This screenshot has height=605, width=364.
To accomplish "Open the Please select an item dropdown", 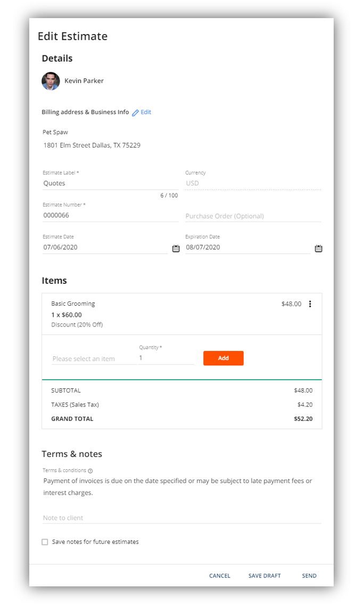I will [94, 359].
